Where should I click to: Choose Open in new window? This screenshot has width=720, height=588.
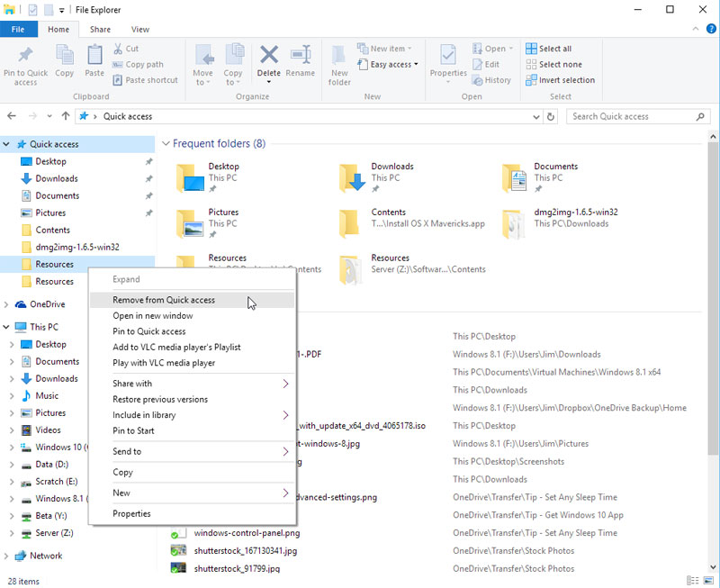pos(192,315)
